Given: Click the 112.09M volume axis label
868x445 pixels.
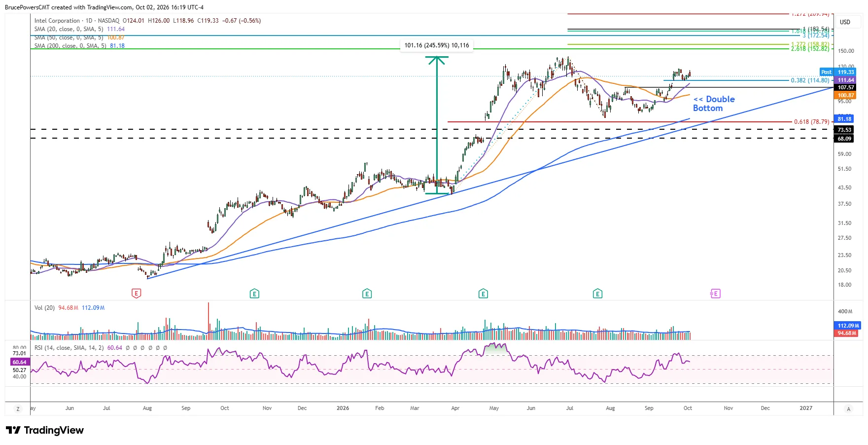Looking at the screenshot, I should [x=848, y=326].
